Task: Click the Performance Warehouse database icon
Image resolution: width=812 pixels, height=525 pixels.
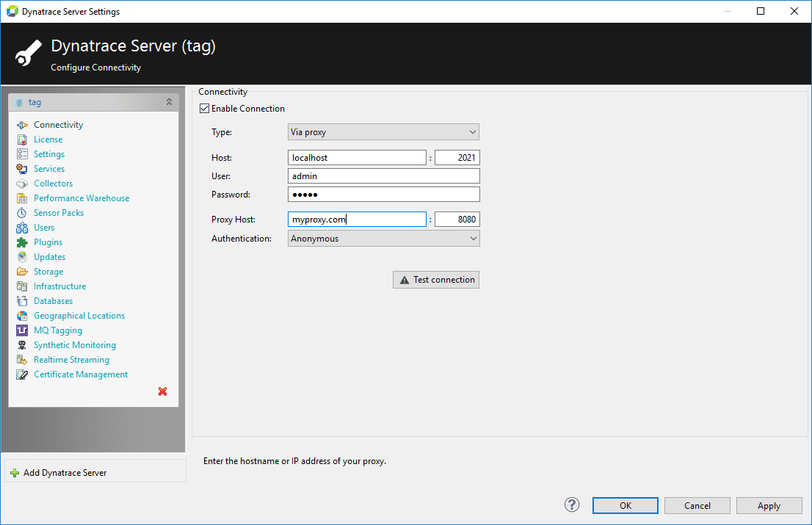Action: pyautogui.click(x=22, y=198)
